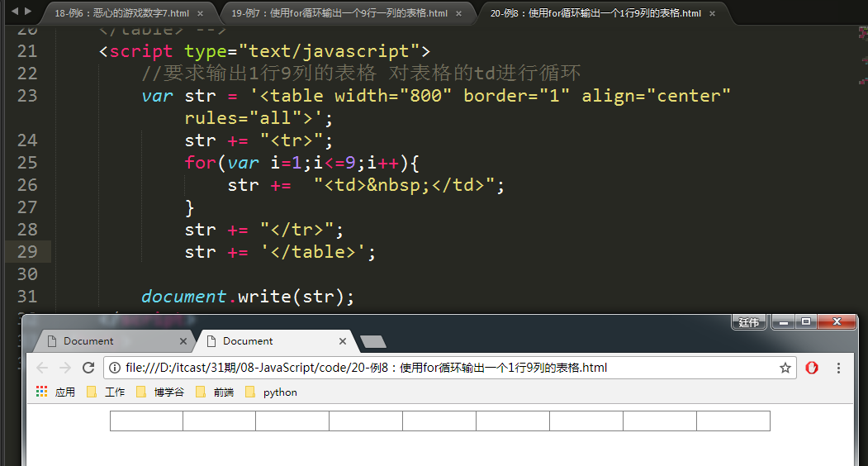Open the 前端 bookmark folder
The width and height of the screenshot is (868, 466).
(215, 392)
